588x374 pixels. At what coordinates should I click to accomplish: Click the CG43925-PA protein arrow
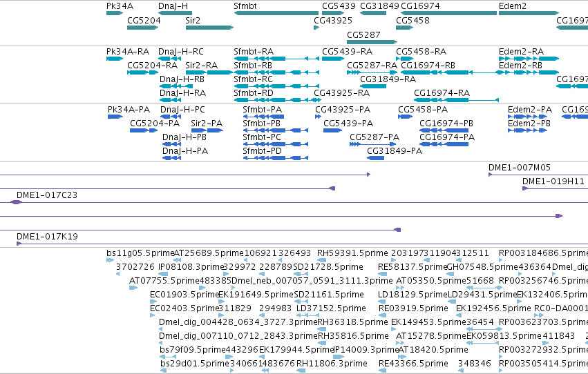[x=318, y=117]
